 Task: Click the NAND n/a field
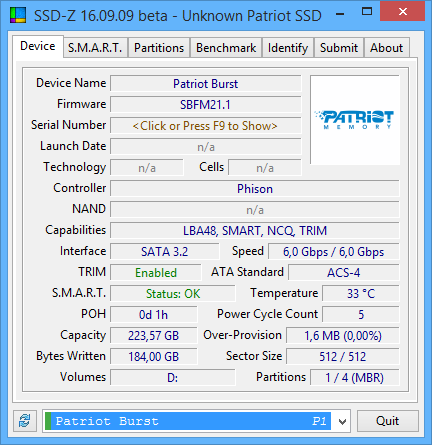255,210
